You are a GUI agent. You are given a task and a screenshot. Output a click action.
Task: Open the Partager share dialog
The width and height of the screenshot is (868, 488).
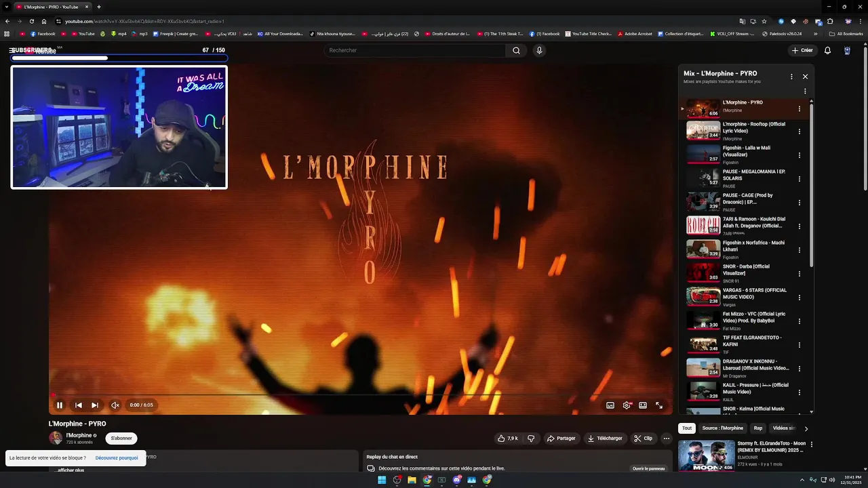(561, 439)
